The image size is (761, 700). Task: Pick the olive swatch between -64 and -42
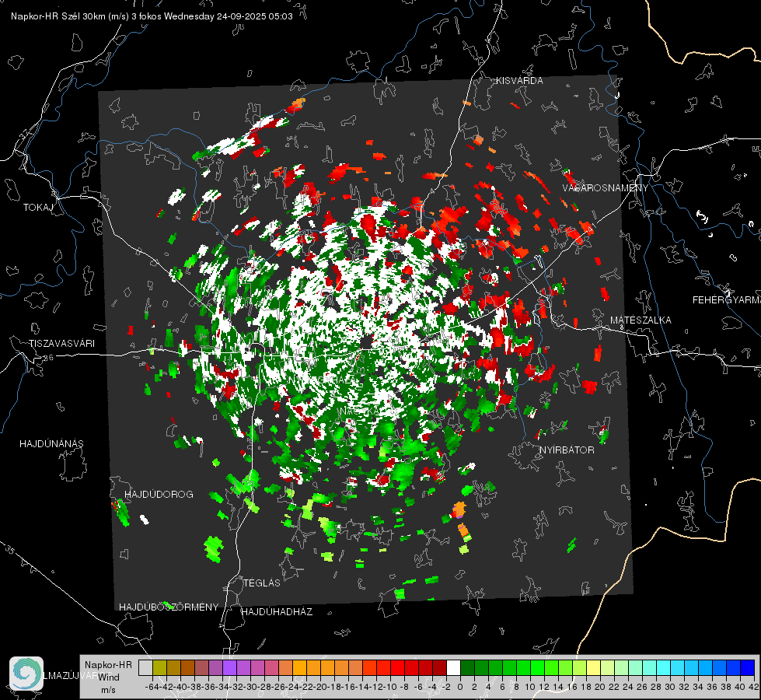coord(159,667)
